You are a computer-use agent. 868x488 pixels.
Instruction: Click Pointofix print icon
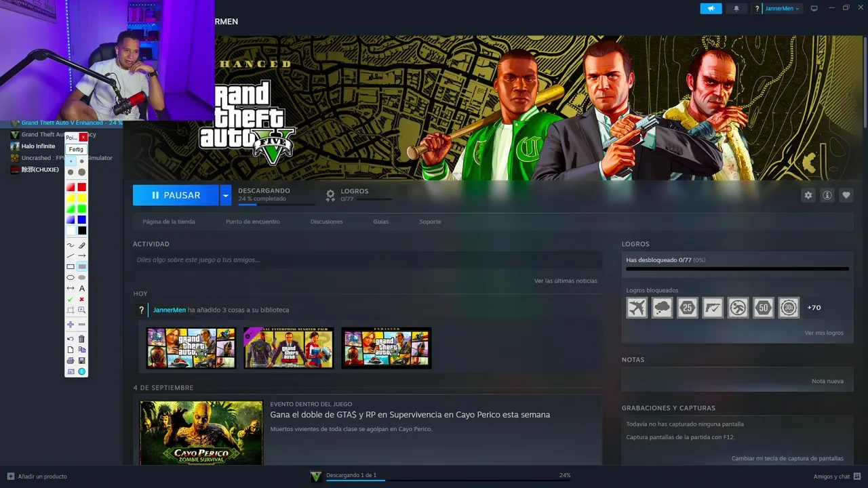coord(71,361)
